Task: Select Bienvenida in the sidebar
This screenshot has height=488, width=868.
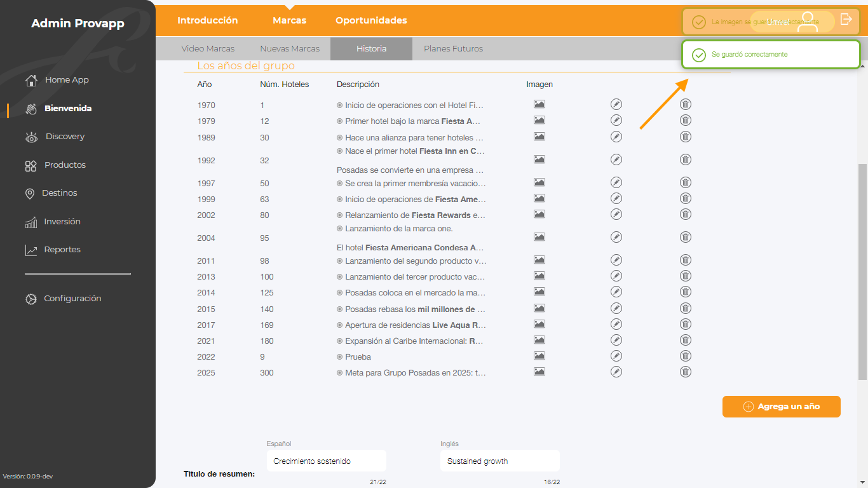Action: 58,109
